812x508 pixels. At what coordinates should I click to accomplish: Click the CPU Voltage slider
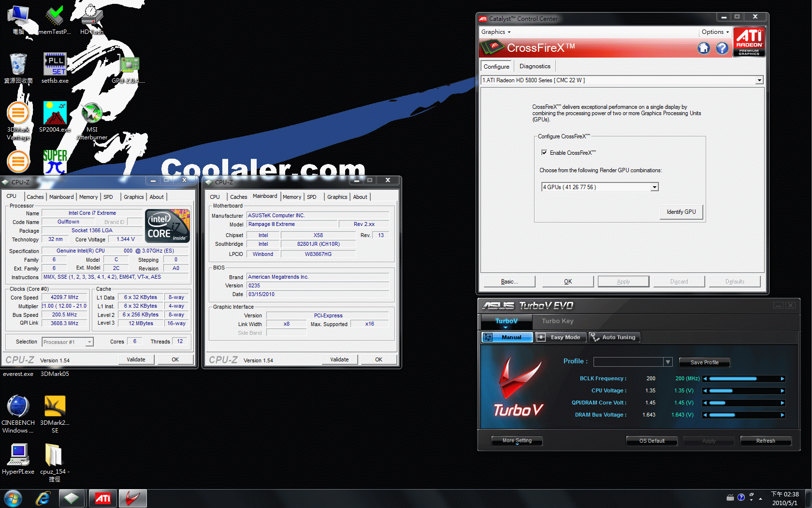[744, 391]
